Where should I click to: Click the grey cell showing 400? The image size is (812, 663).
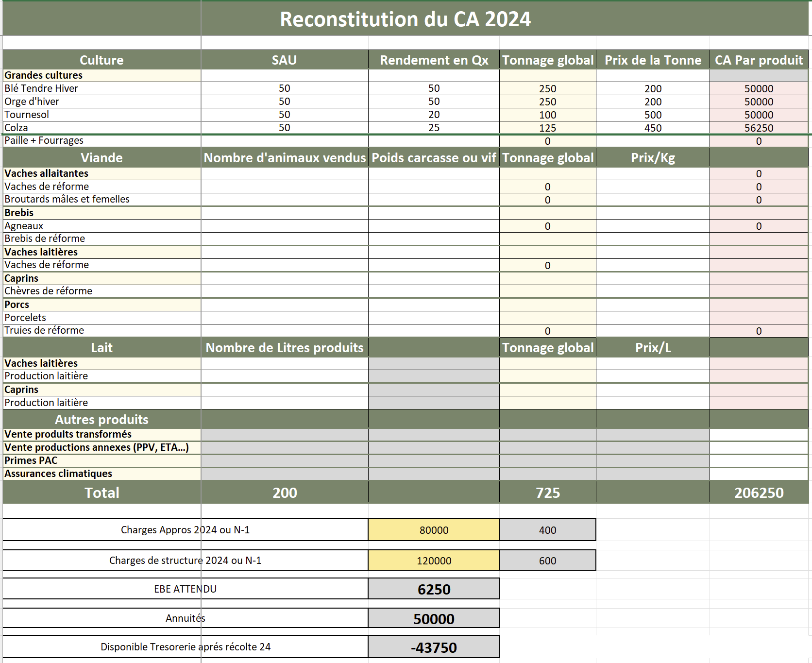point(547,530)
